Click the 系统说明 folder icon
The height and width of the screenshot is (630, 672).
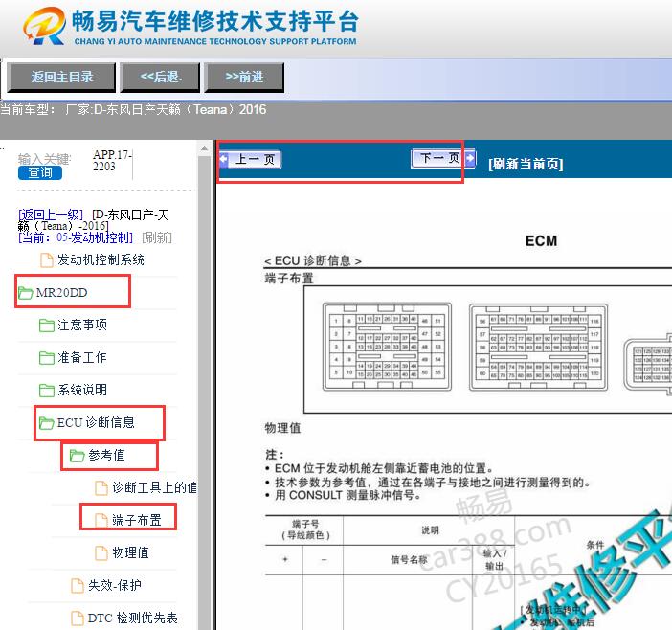click(x=46, y=391)
